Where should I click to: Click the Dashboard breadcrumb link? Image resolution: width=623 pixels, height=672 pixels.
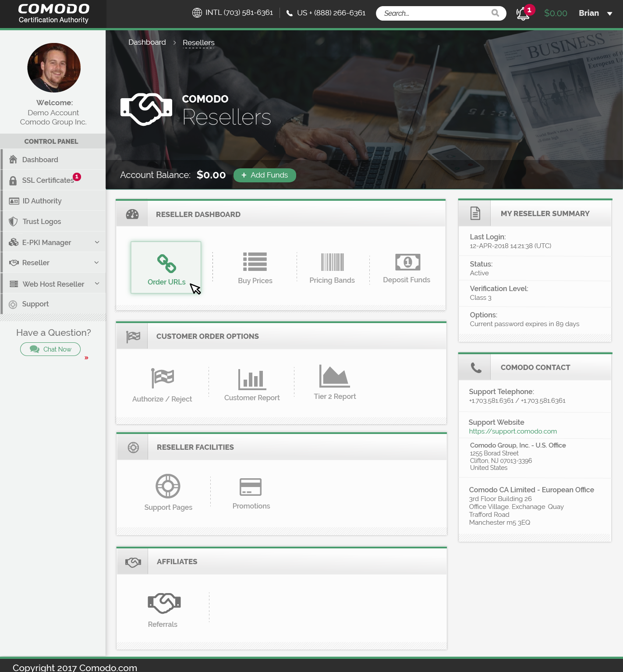coord(147,42)
